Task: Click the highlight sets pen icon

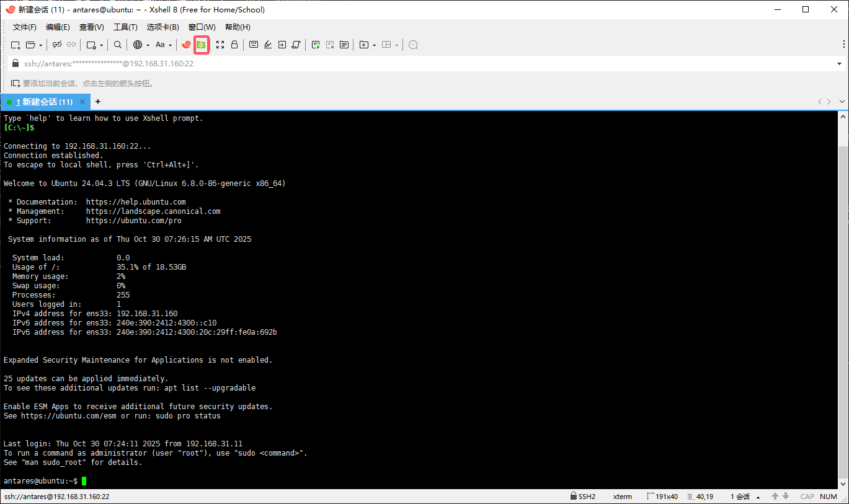Action: click(267, 45)
